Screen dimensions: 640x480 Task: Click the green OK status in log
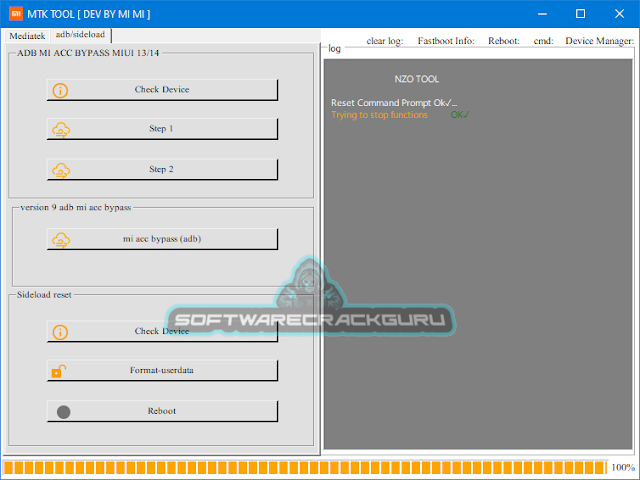click(x=460, y=115)
